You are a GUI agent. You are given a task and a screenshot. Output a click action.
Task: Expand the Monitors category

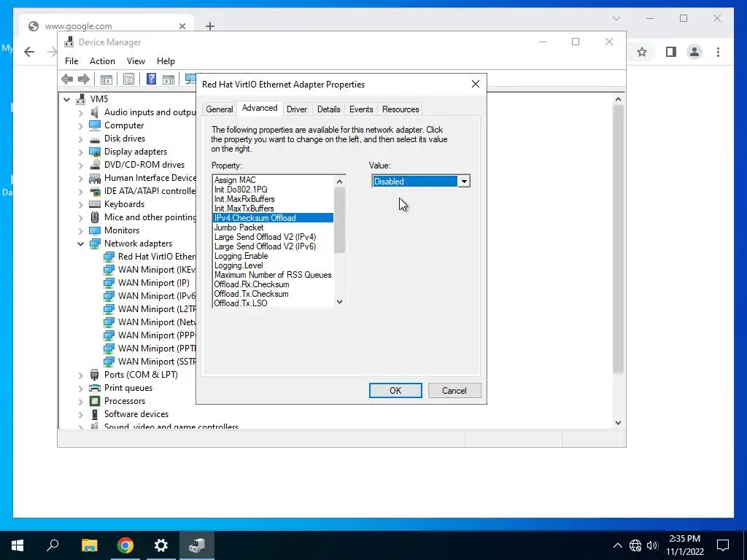pos(80,230)
